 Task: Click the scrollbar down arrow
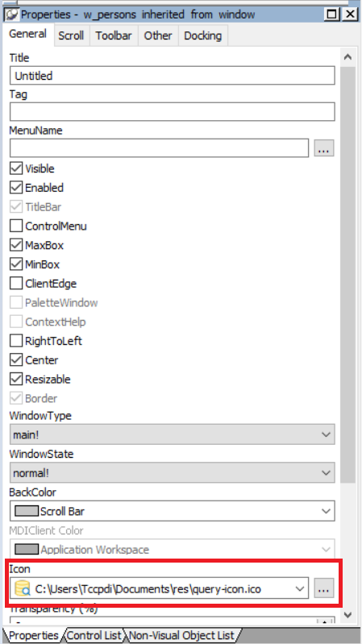coord(347,614)
